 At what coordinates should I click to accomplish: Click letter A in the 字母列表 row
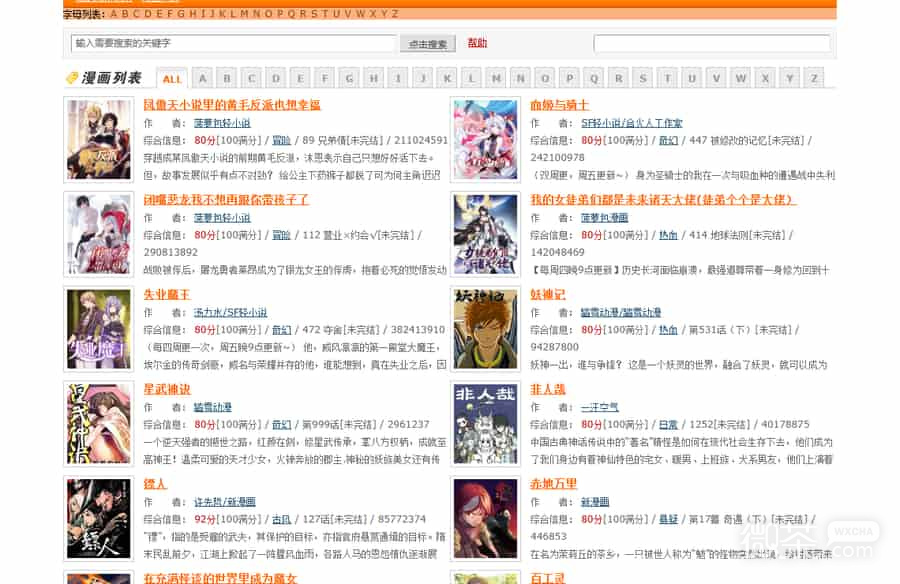click(x=113, y=14)
